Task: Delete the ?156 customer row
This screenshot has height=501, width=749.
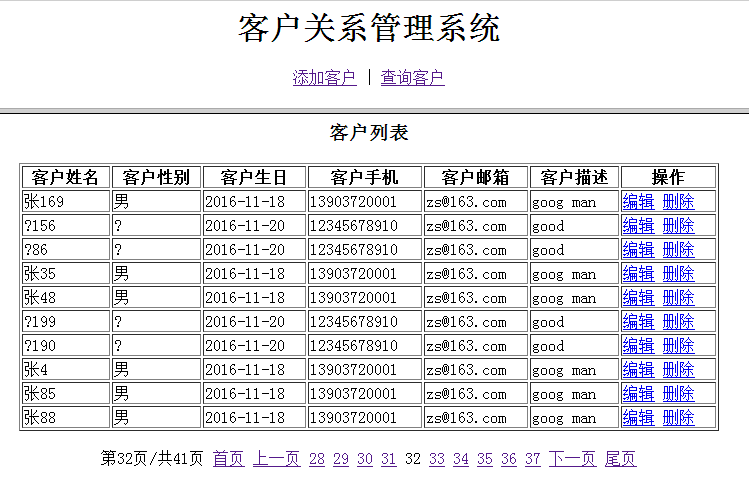Action: pos(678,225)
